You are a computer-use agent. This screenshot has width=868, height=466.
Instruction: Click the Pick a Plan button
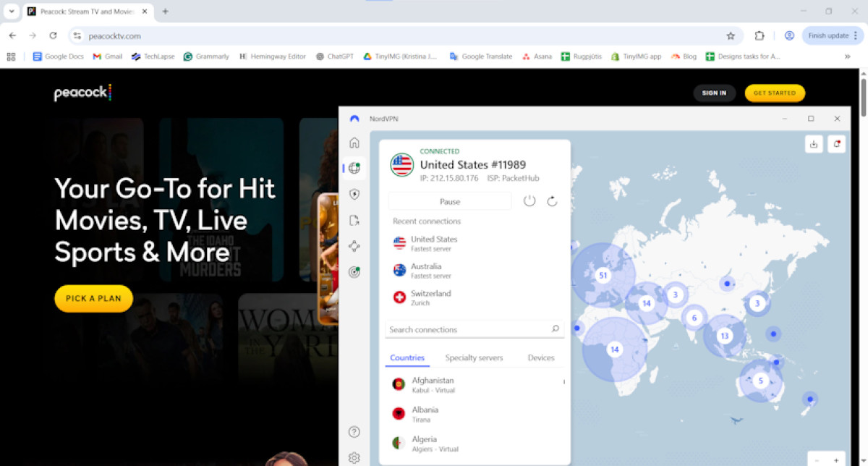click(x=94, y=298)
